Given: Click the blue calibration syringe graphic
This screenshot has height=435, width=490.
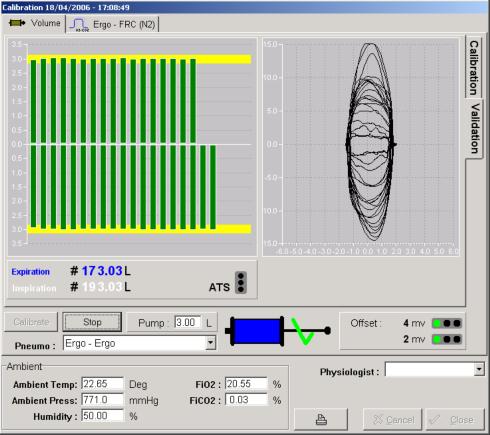Looking at the screenshot, I should tap(257, 331).
